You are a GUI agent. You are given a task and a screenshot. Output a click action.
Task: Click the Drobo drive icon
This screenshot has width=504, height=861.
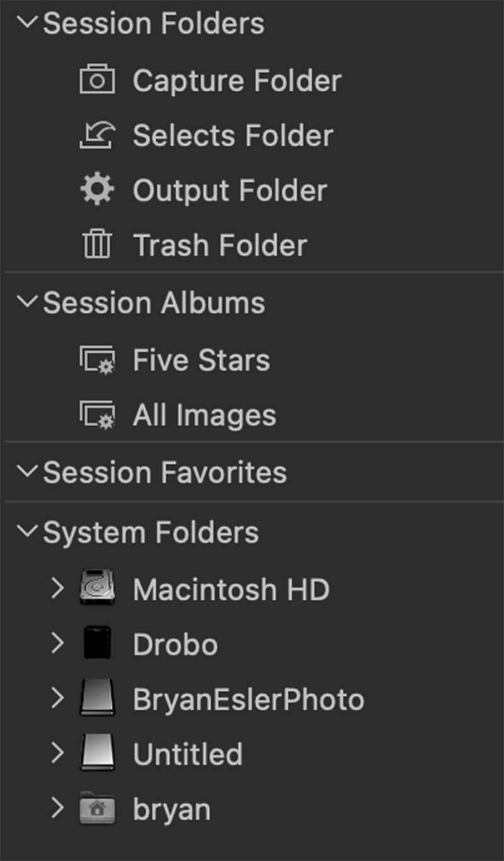97,644
